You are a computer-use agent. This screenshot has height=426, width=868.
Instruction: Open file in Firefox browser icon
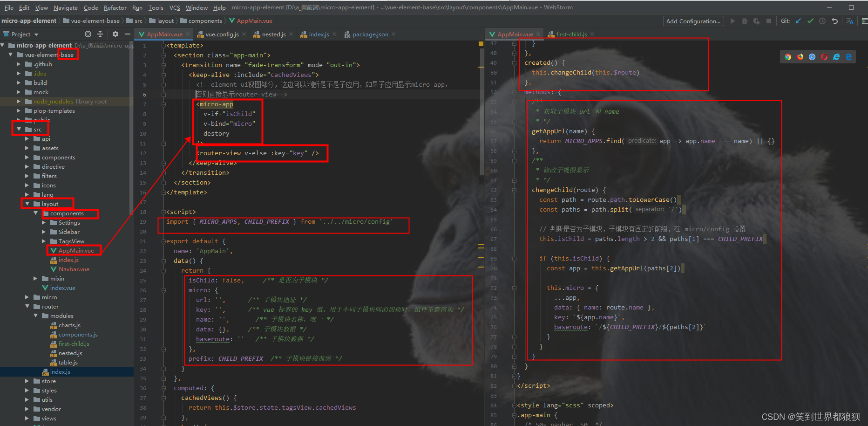click(800, 57)
